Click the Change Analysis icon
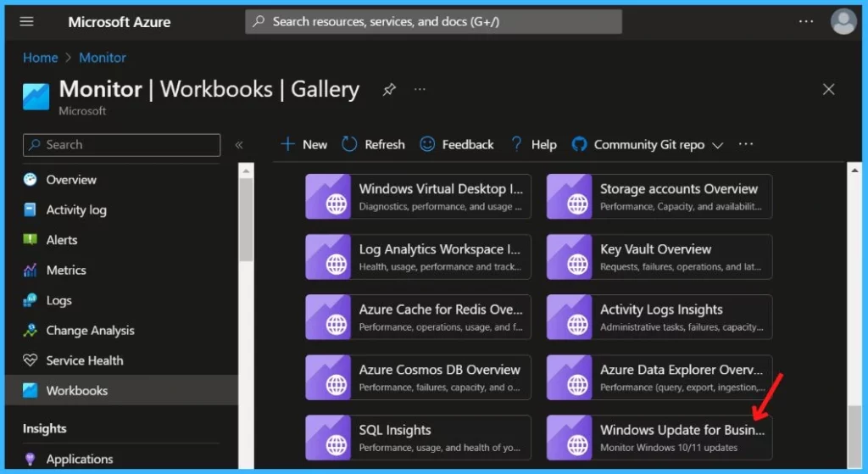 pyautogui.click(x=30, y=330)
